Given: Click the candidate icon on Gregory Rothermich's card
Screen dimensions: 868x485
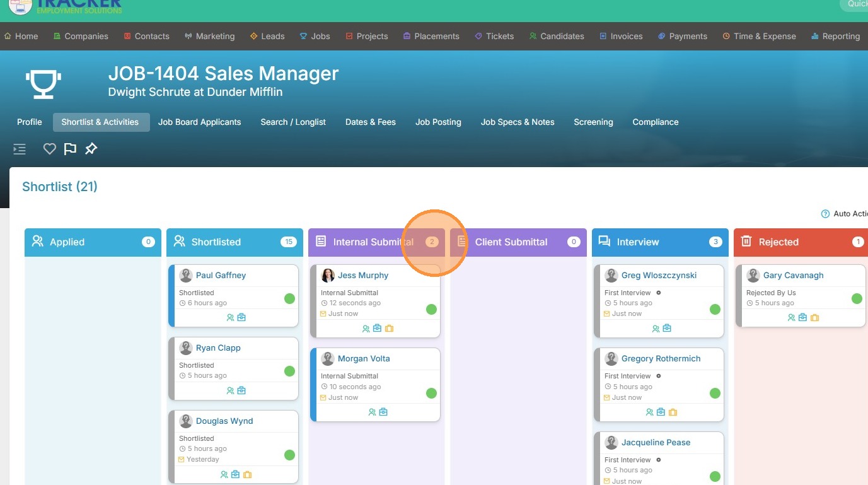Looking at the screenshot, I should 650,412.
